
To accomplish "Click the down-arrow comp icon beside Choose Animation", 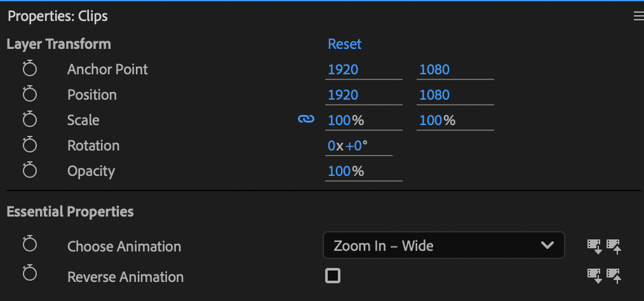I will coord(594,246).
